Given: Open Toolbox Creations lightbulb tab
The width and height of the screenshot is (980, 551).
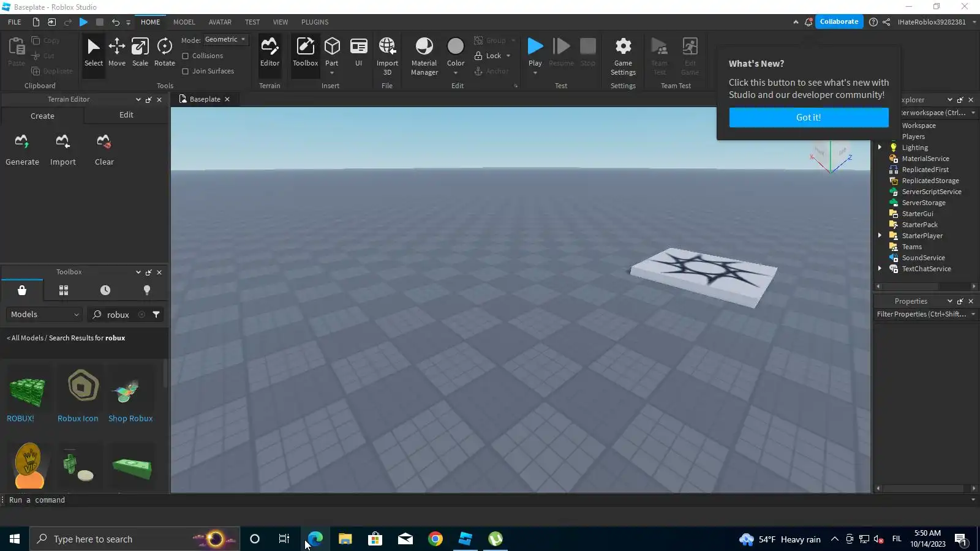Looking at the screenshot, I should 147,290.
